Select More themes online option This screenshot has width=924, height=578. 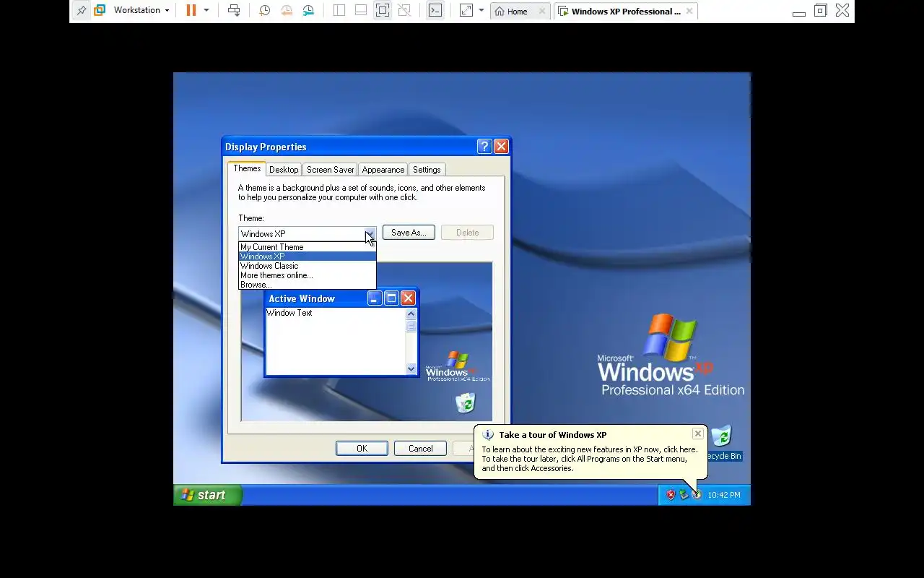(308, 275)
